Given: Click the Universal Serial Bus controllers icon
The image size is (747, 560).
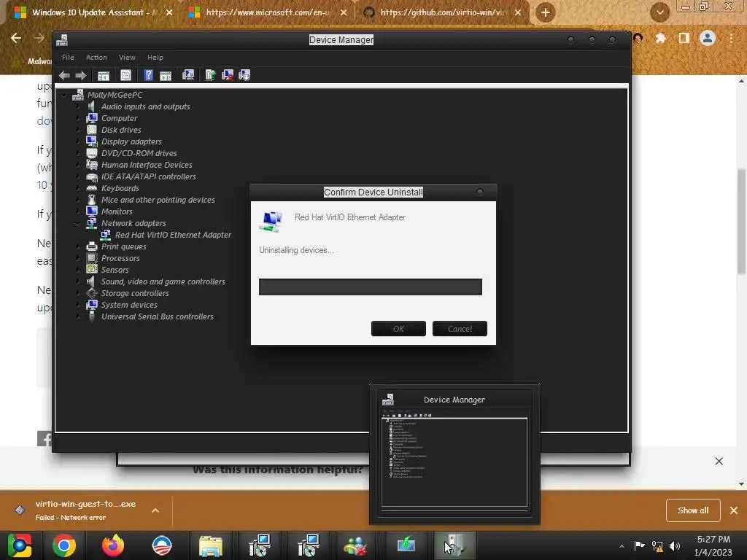Looking at the screenshot, I should (91, 316).
